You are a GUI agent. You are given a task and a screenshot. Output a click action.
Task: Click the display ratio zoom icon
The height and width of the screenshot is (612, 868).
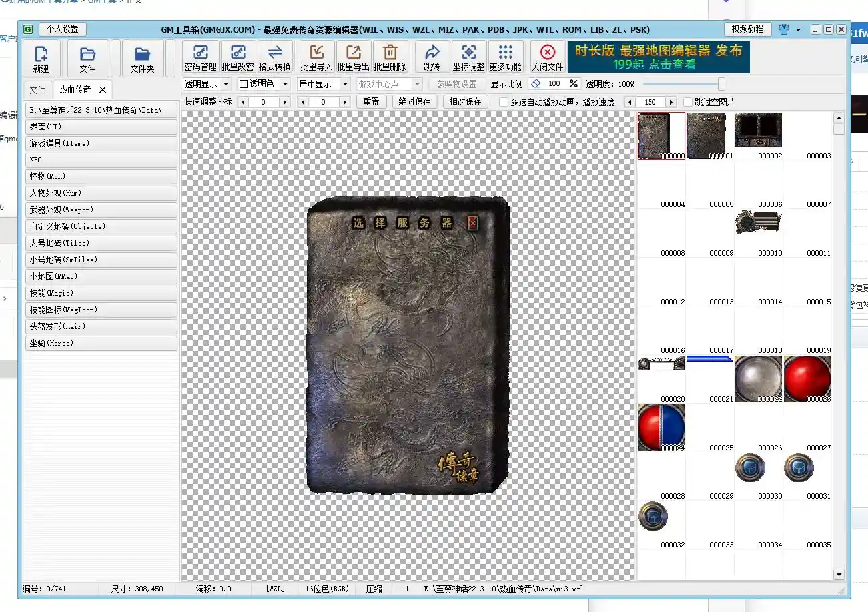pyautogui.click(x=536, y=84)
